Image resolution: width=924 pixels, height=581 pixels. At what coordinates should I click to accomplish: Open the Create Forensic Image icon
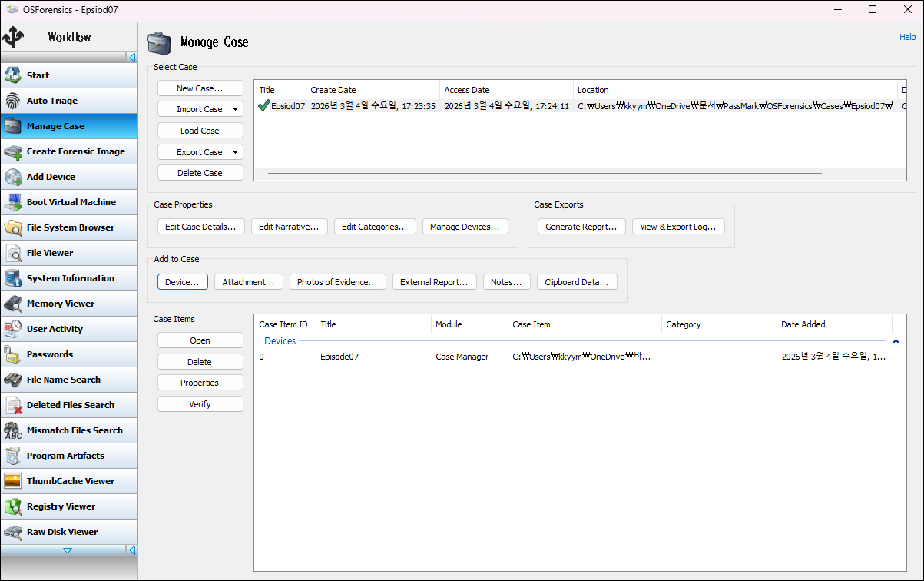[13, 151]
